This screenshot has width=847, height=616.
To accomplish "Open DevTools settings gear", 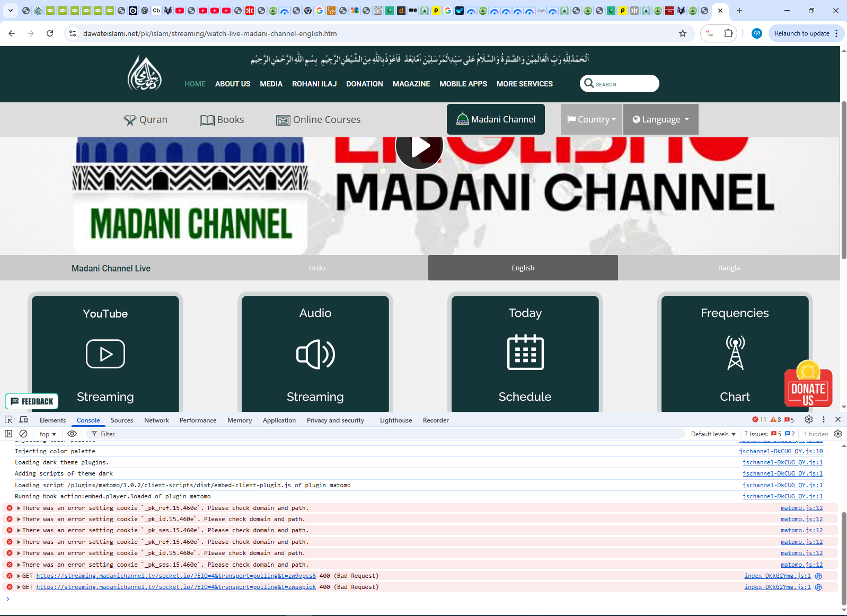I will [808, 419].
